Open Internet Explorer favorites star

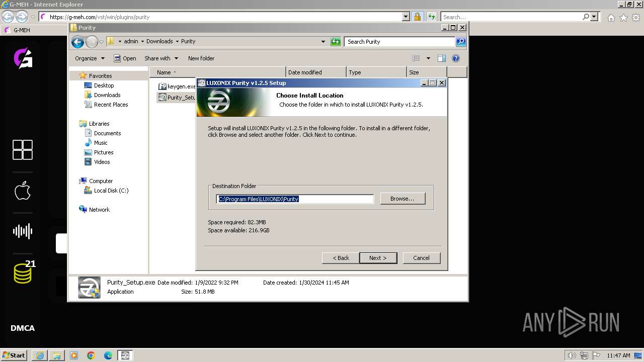pos(623,18)
